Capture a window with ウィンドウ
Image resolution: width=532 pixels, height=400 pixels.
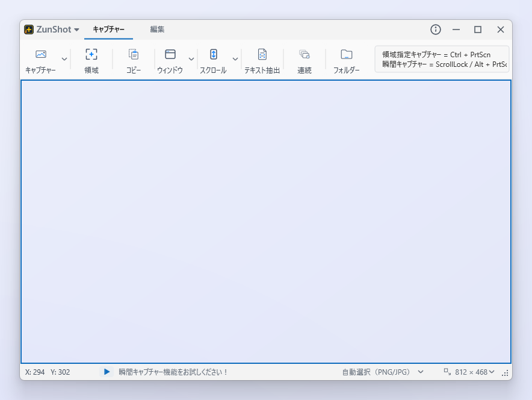click(170, 60)
